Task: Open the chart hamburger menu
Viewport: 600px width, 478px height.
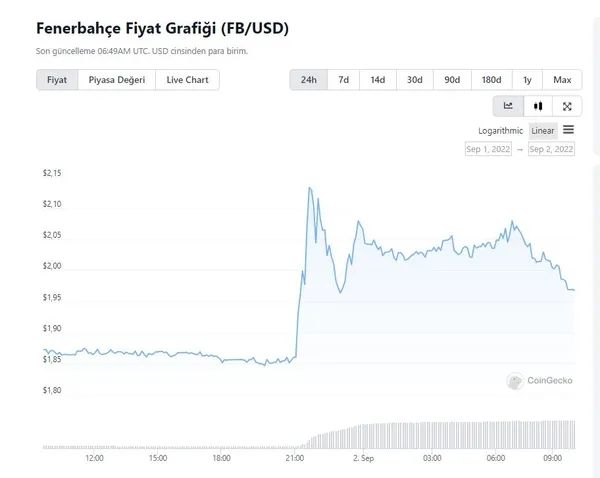Action: point(568,130)
